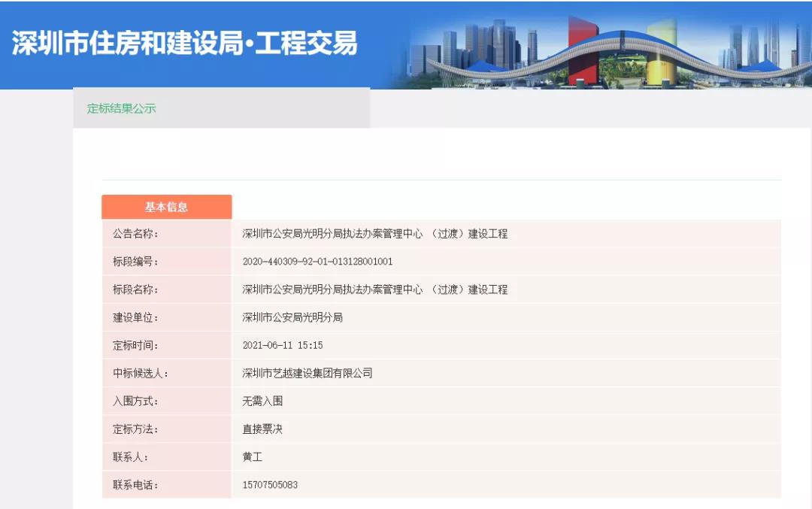Select the date 2021-06-11 15:15

click(x=283, y=345)
